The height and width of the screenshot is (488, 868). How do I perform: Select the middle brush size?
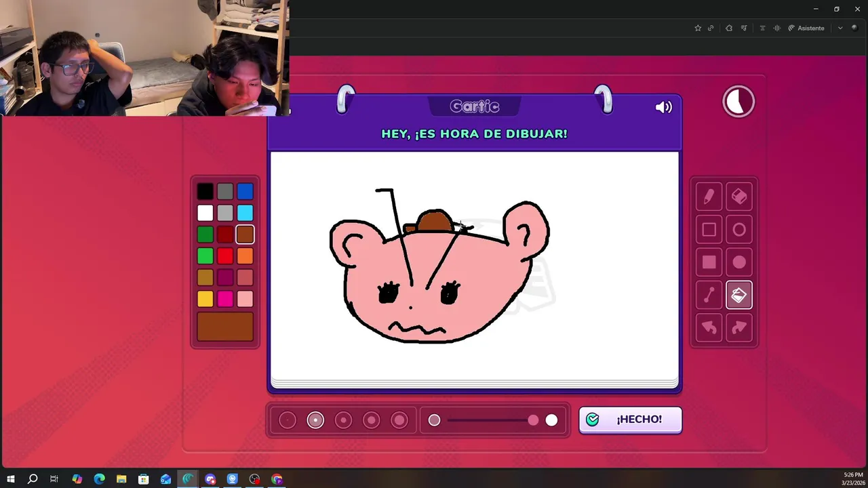click(343, 420)
